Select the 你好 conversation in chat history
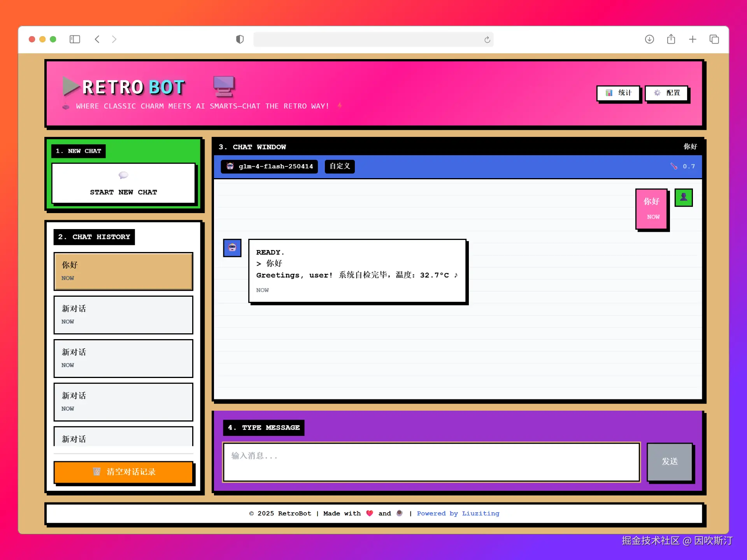The image size is (747, 560). click(x=123, y=271)
